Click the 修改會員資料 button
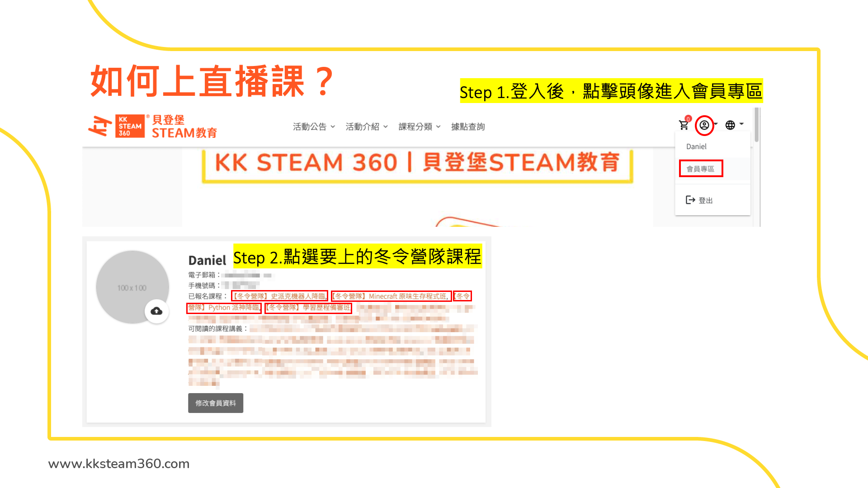The height and width of the screenshot is (488, 868). click(x=216, y=403)
